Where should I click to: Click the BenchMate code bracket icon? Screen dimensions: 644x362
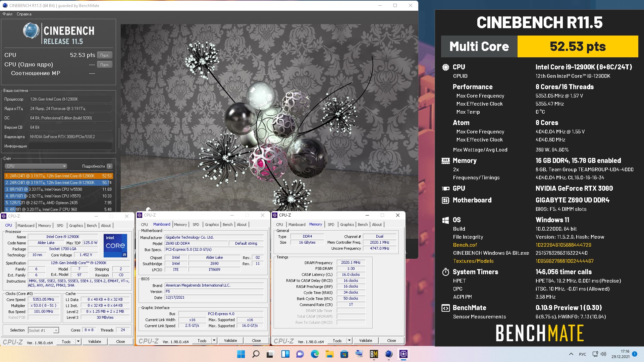[x=445, y=308]
